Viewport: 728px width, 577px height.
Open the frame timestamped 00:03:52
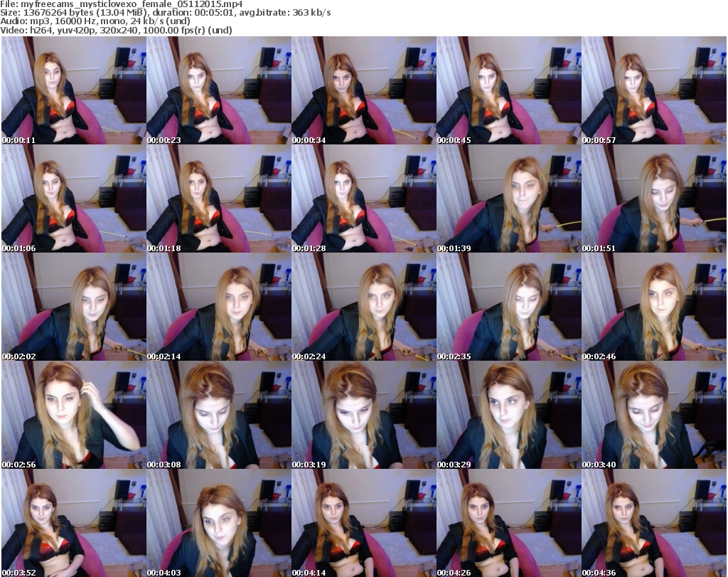[x=74, y=523]
